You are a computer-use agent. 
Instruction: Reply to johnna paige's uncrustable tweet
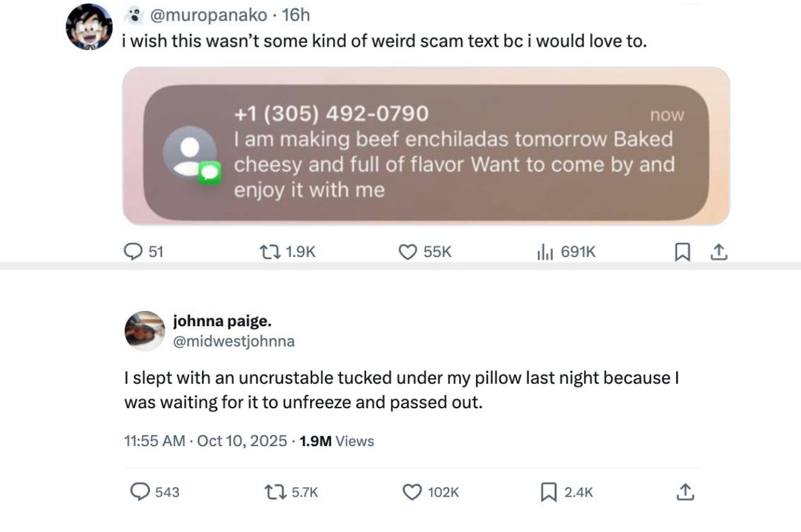[140, 492]
